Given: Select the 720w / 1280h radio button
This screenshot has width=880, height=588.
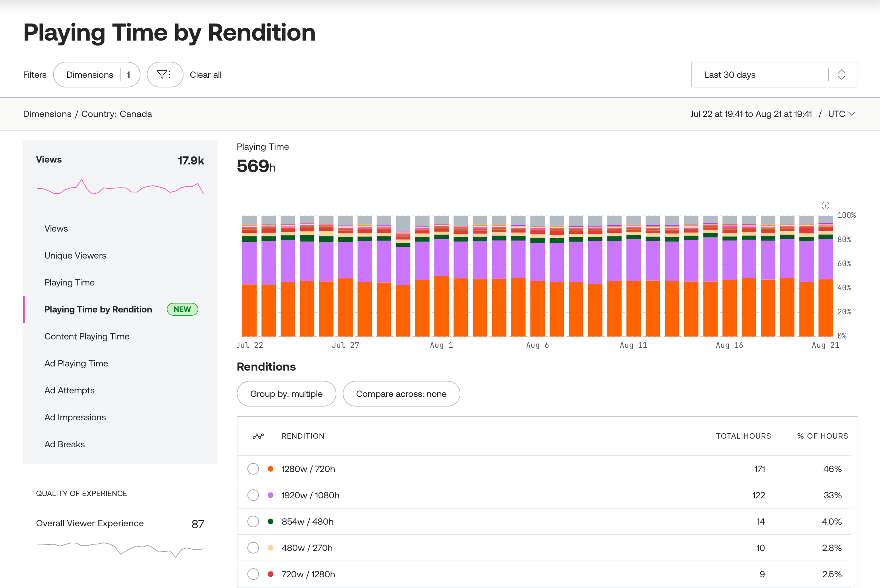Looking at the screenshot, I should 253,574.
